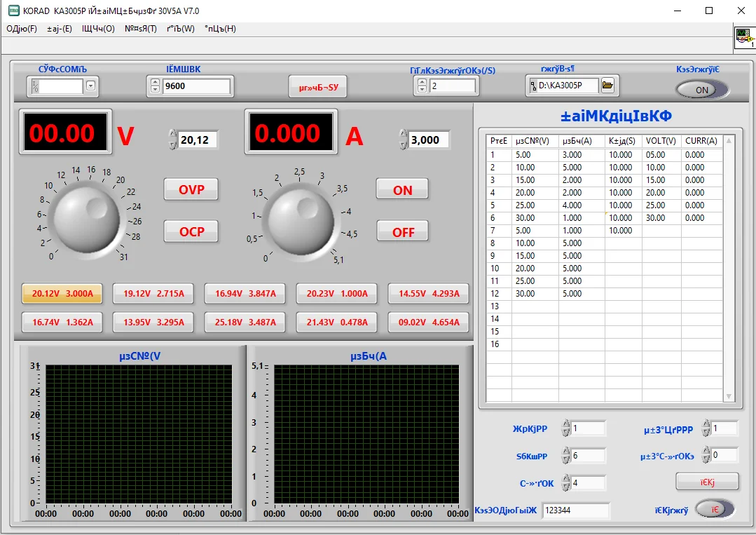Click the folder browse icon beside D:\KA3005P

coord(607,86)
